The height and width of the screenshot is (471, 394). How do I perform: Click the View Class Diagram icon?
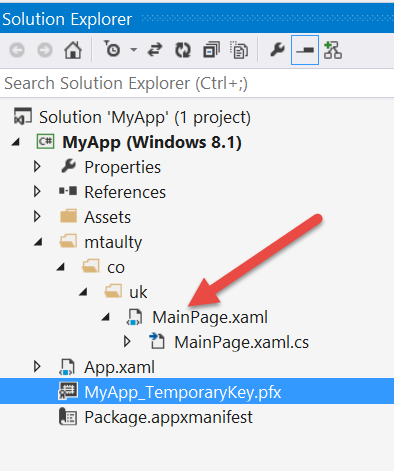333,50
